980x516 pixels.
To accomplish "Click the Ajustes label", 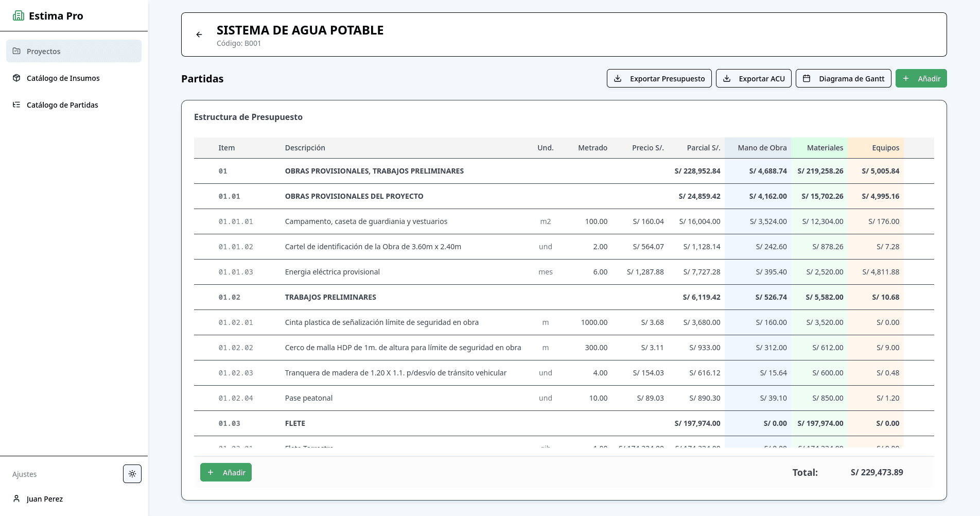I will click(24, 474).
